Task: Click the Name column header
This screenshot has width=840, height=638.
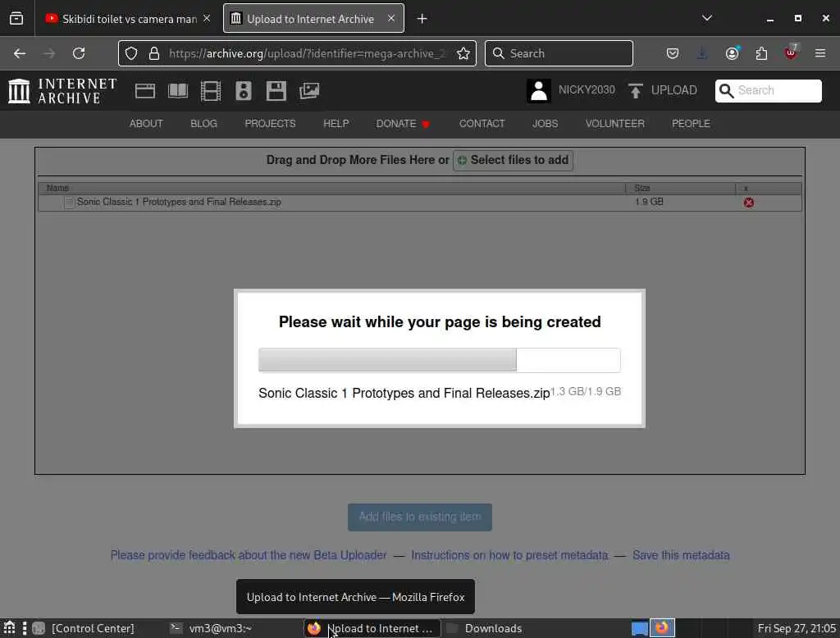Action: coord(332,188)
